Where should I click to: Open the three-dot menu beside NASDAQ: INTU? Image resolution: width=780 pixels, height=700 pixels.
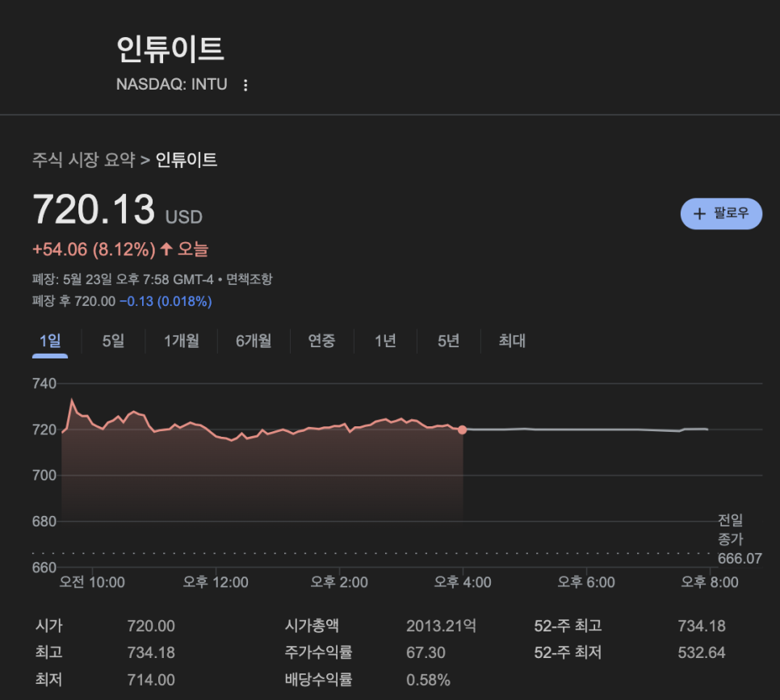coord(245,85)
